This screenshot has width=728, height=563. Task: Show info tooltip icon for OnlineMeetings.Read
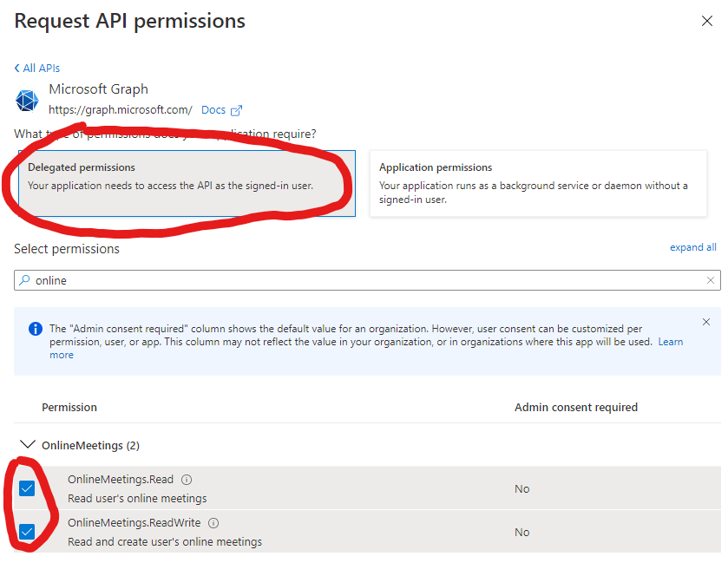187,480
